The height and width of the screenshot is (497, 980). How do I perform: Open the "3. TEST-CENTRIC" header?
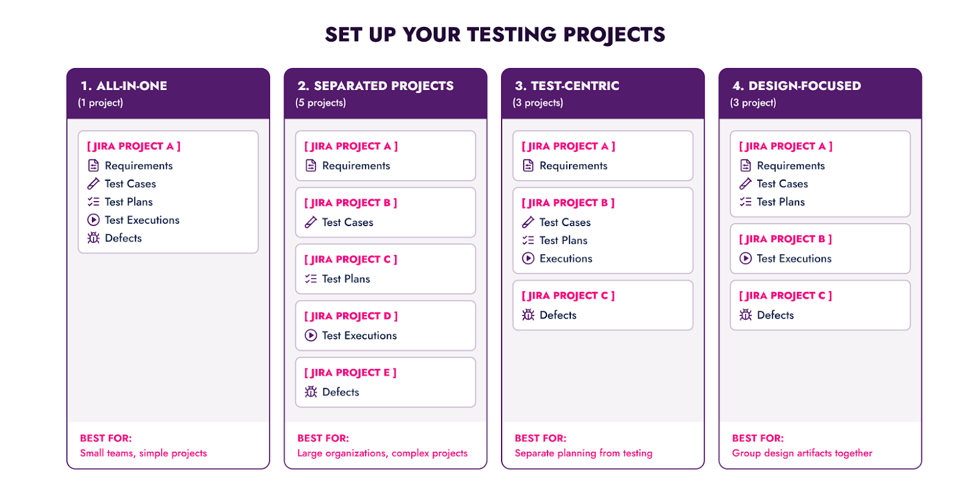567,86
